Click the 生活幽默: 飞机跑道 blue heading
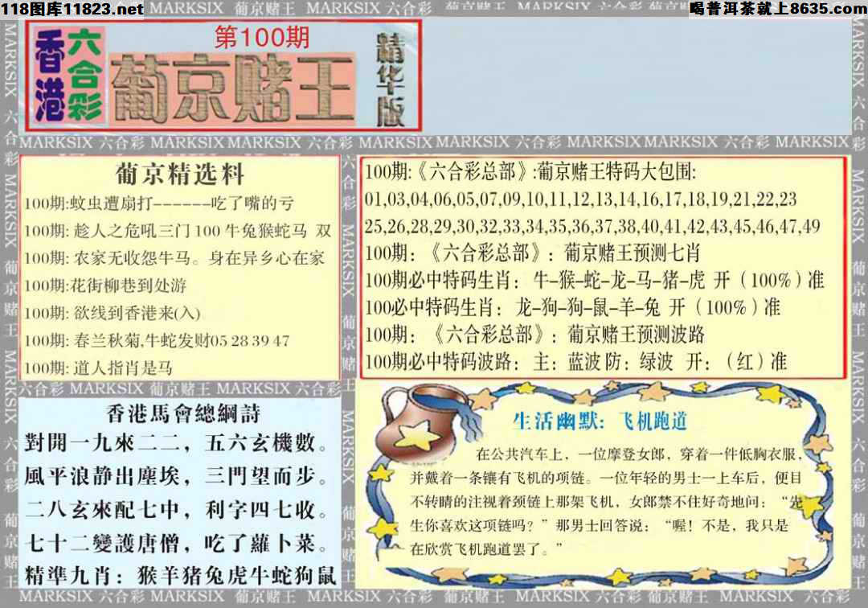This screenshot has width=868, height=608. (600, 421)
